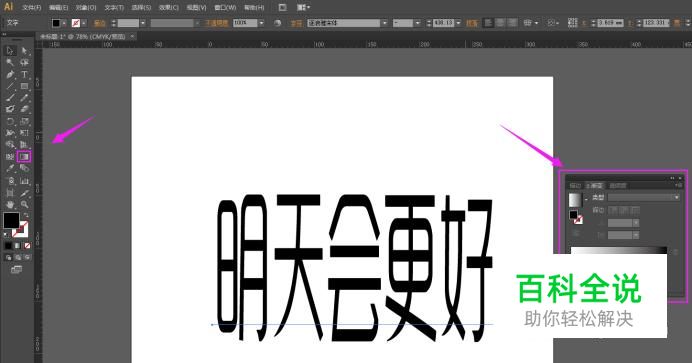
Task: Select the Direct Selection tool (white arrow)
Action: (24, 51)
